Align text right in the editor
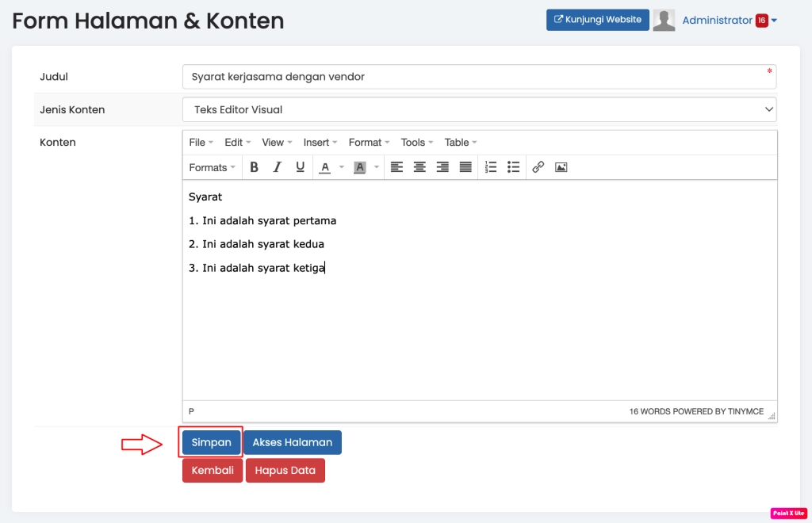Screen dimensions: 812x523 [442, 167]
